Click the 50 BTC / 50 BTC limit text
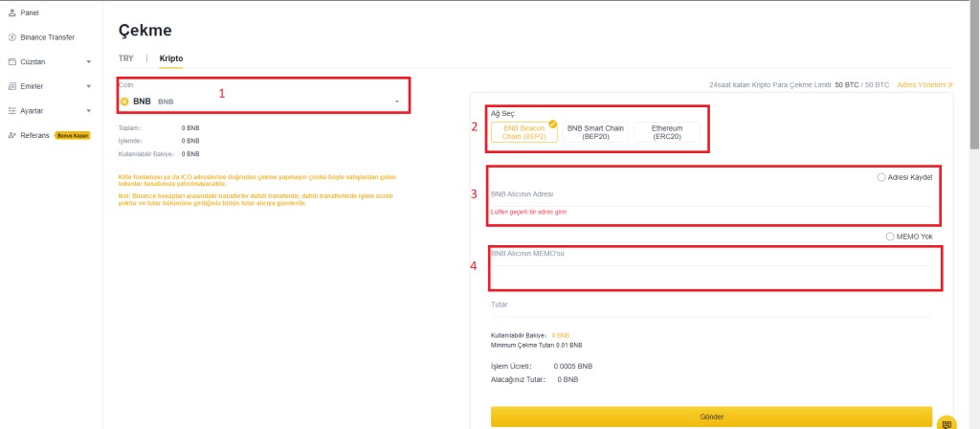The height and width of the screenshot is (429, 980). tap(862, 84)
